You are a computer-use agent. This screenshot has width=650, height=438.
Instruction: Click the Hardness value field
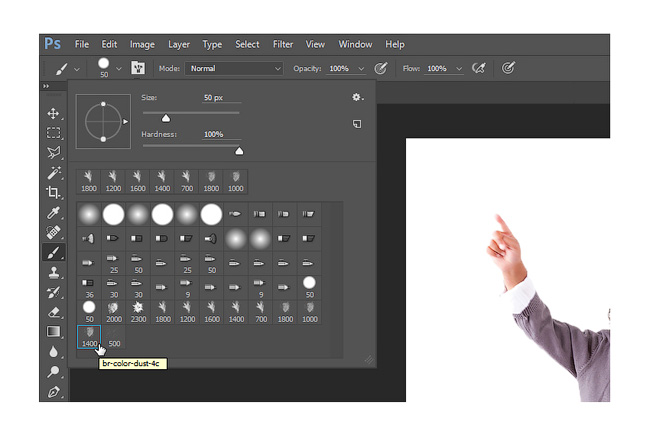221,134
